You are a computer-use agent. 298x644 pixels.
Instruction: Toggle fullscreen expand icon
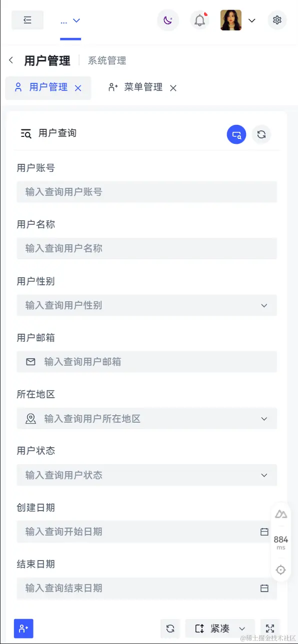[x=270, y=629]
